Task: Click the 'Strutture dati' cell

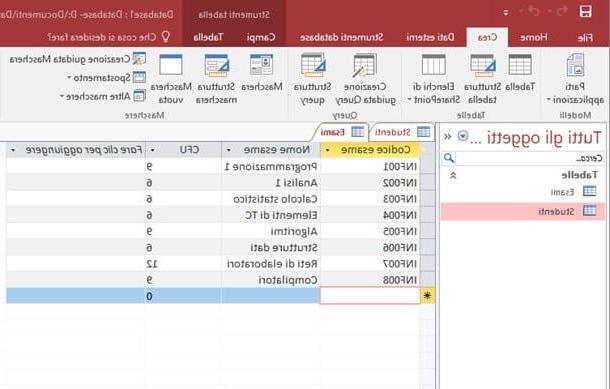Action: click(270, 247)
